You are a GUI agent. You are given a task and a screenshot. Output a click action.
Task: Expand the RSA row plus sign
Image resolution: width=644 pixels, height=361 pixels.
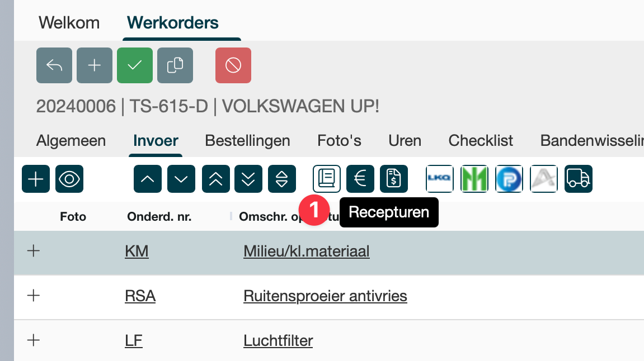click(34, 296)
